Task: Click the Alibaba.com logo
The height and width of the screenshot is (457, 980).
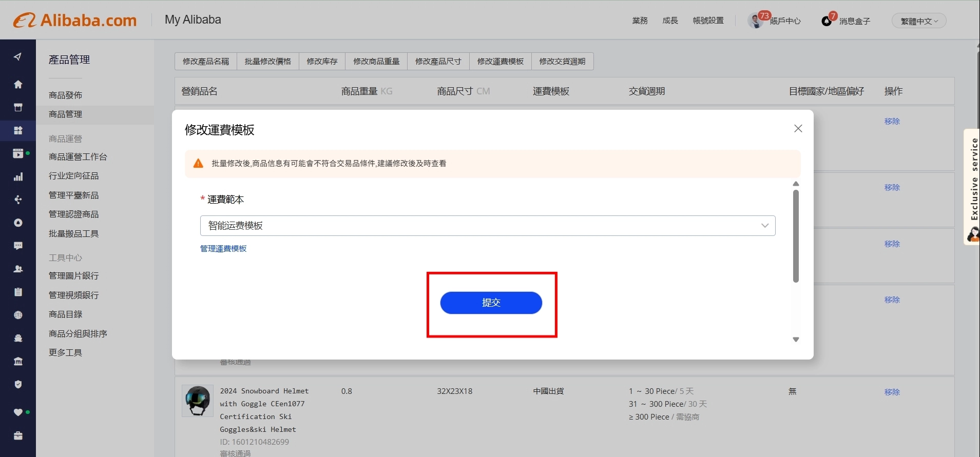Action: click(75, 20)
